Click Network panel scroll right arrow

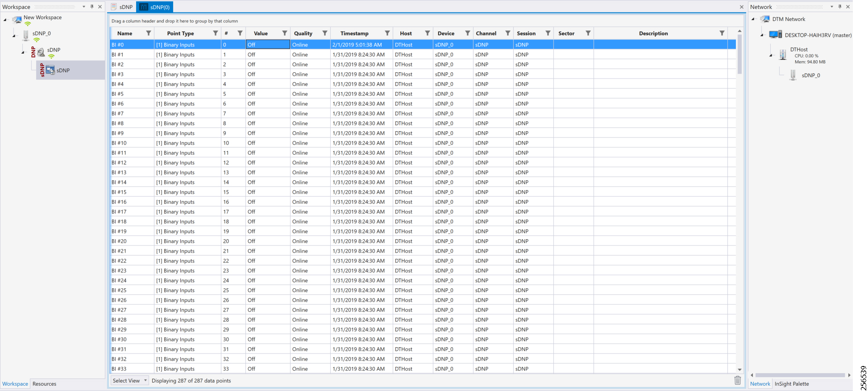click(x=849, y=375)
